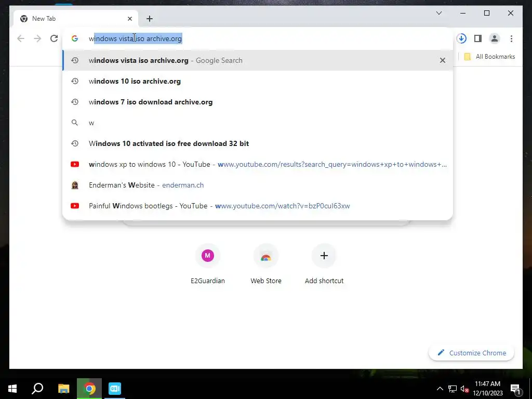532x399 pixels.
Task: Click the YouTube icon beside Painful Windows bootlegs
Action: tap(75, 206)
